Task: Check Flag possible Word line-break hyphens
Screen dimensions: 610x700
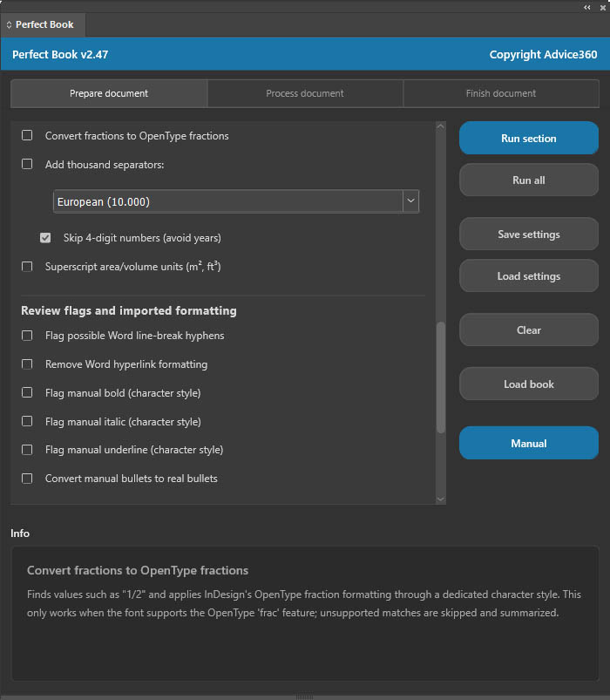Action: 27,336
